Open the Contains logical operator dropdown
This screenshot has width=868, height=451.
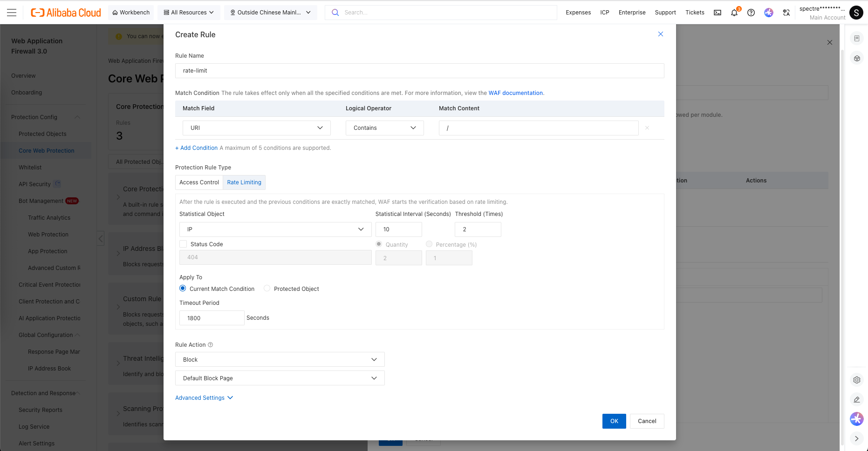click(x=384, y=128)
